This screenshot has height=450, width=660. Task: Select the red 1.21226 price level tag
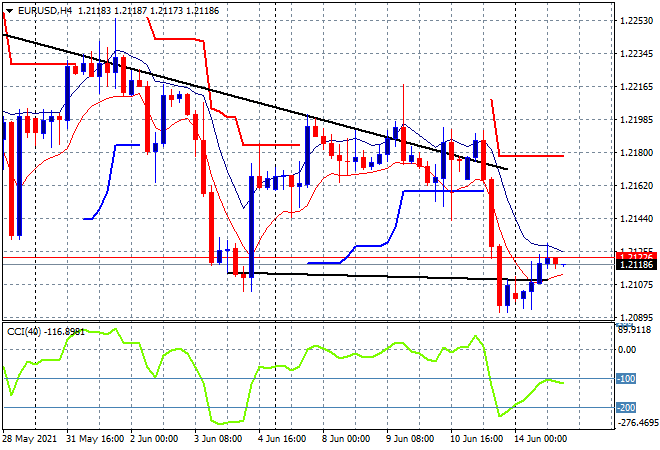tap(636, 256)
